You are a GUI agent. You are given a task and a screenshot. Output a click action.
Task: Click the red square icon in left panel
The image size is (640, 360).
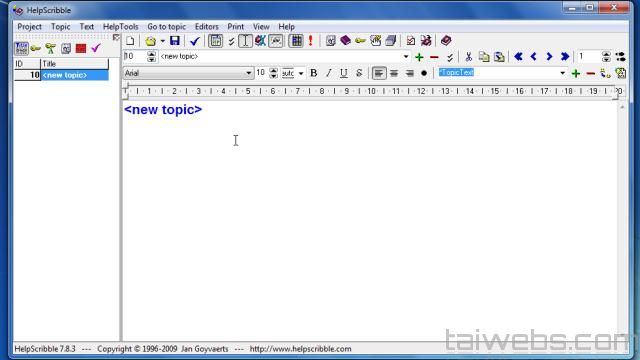(81, 49)
